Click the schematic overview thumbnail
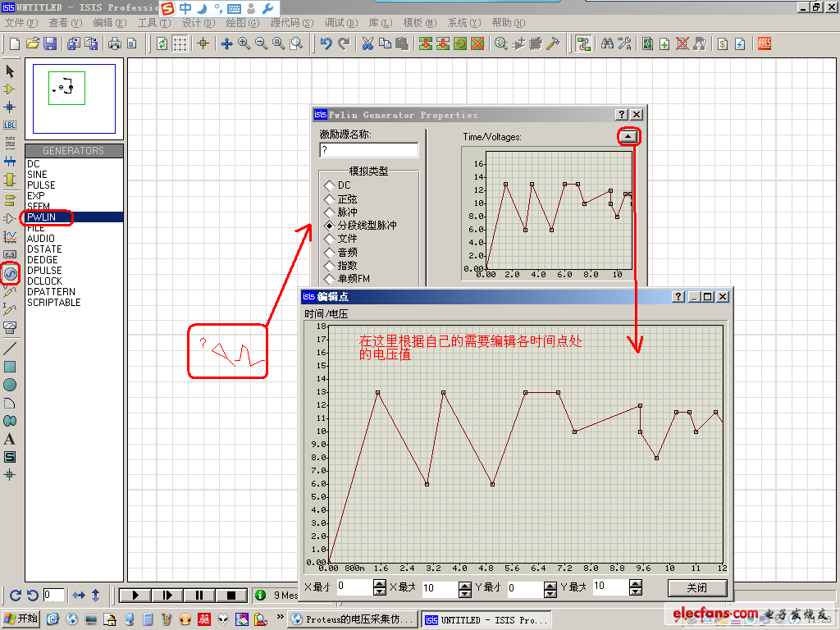 (x=74, y=98)
